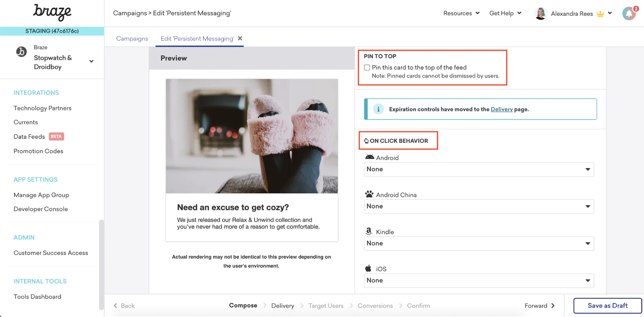
Task: Switch to the Campaigns tab
Action: 132,39
